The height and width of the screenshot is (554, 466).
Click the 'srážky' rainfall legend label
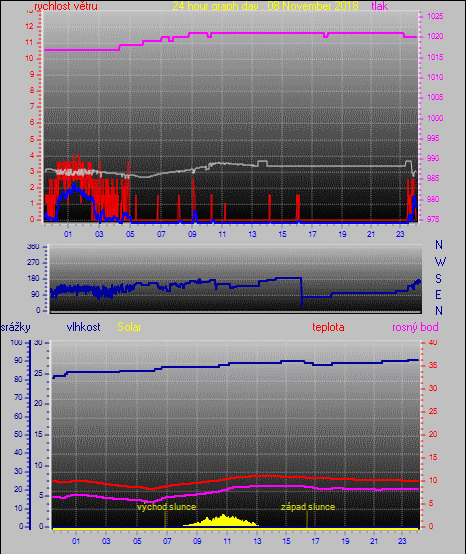click(15, 327)
